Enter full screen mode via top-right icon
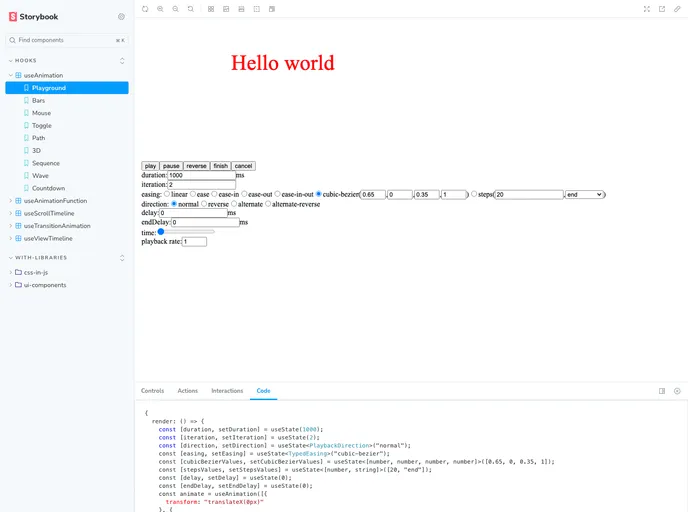Image resolution: width=688 pixels, height=512 pixels. click(x=647, y=9)
